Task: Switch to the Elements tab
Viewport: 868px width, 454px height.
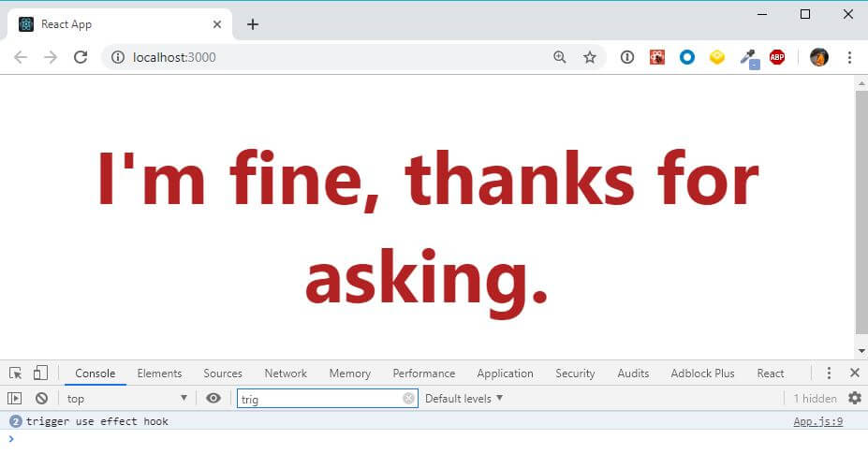Action: tap(159, 373)
